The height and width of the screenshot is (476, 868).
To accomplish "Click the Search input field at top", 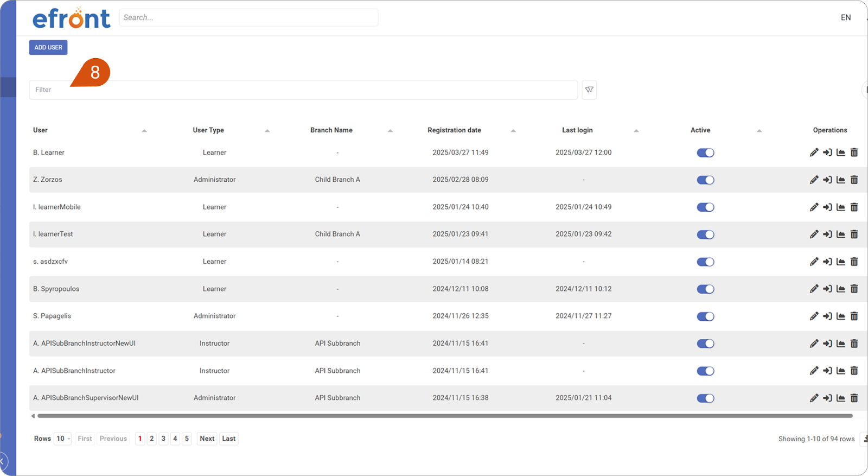I will click(248, 17).
